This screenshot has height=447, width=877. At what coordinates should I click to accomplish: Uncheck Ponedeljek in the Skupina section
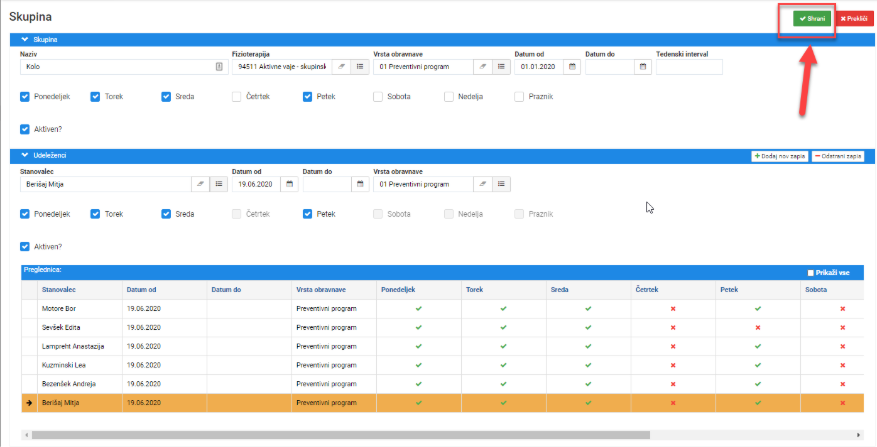(x=25, y=97)
